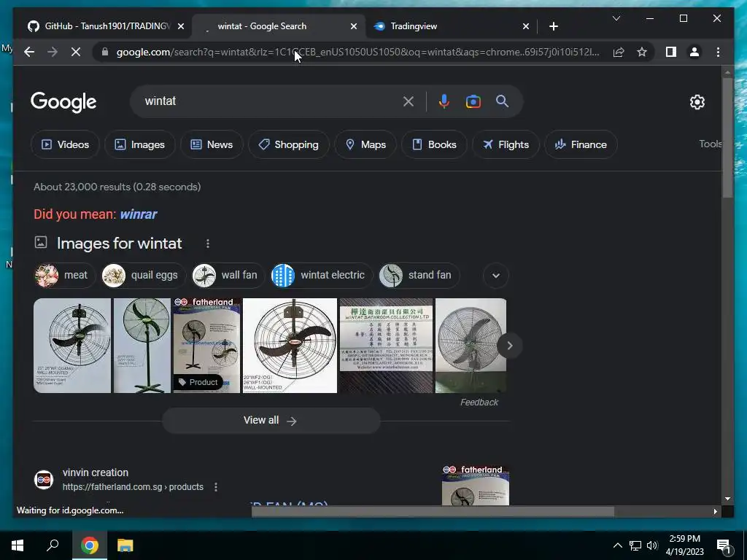The height and width of the screenshot is (560, 747).
Task: Filter results by Shopping
Action: click(x=288, y=144)
